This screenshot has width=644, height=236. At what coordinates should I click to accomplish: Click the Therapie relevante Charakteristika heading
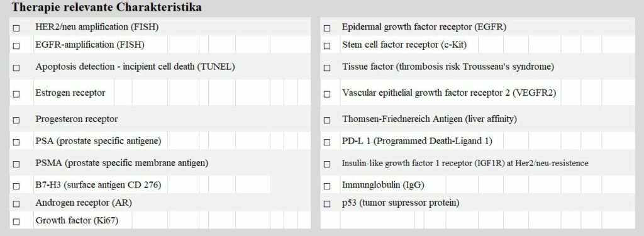pyautogui.click(x=106, y=7)
